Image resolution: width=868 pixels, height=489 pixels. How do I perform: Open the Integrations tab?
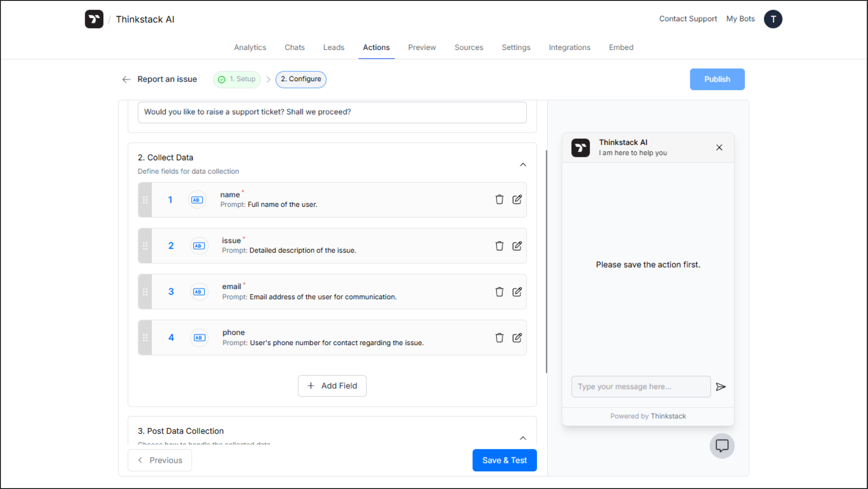569,47
